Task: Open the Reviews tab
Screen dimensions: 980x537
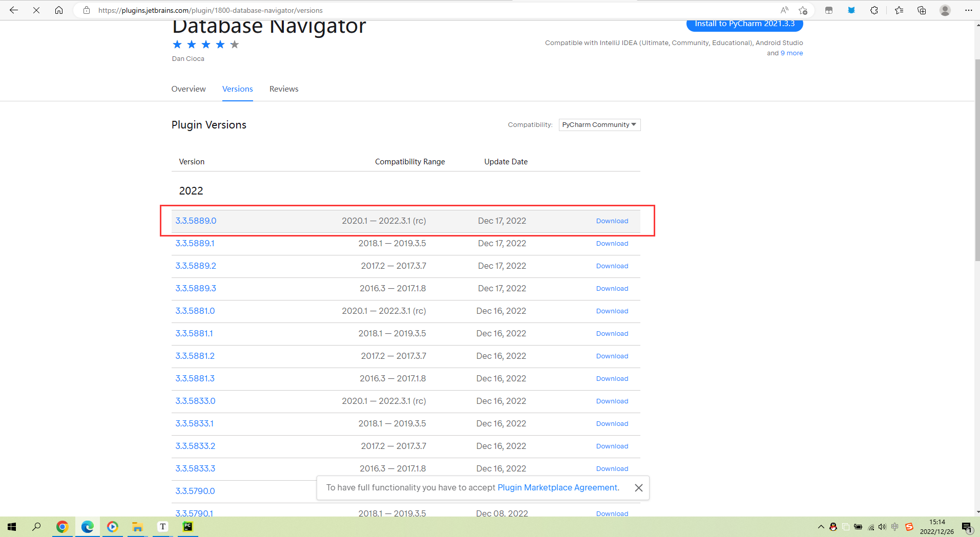Action: click(x=284, y=89)
